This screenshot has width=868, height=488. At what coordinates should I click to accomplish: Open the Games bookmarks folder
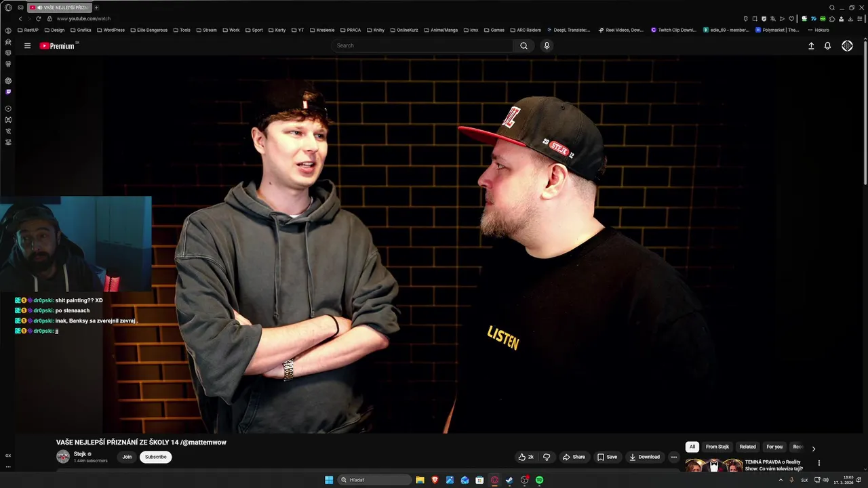494,30
